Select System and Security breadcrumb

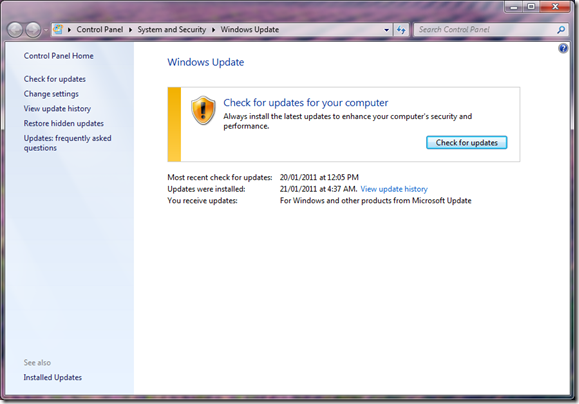point(172,30)
